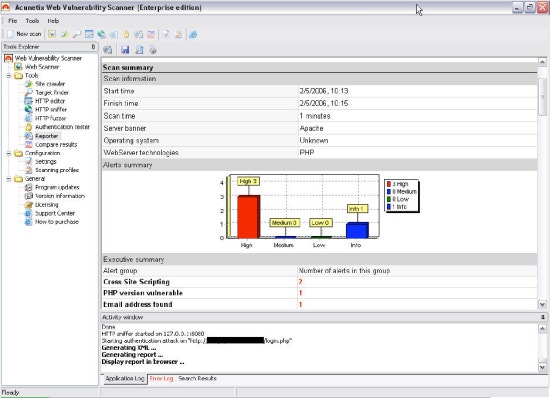Viewport: 550px width, 398px height.
Task: Select HTTP fuzzer in the tree
Action: [51, 118]
